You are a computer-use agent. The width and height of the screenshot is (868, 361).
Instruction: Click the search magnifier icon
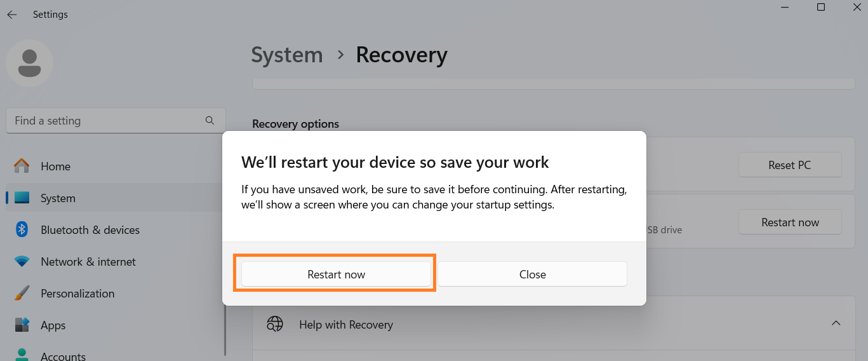(x=210, y=120)
